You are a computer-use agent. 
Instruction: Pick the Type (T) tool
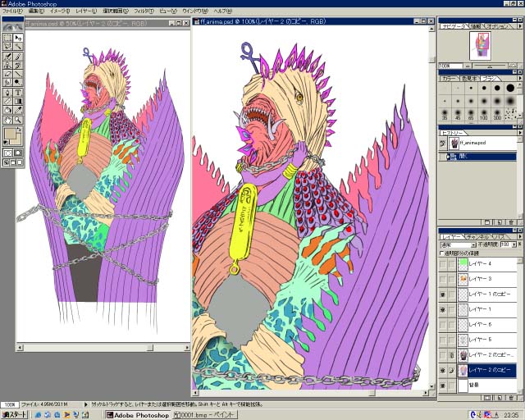tap(18, 92)
